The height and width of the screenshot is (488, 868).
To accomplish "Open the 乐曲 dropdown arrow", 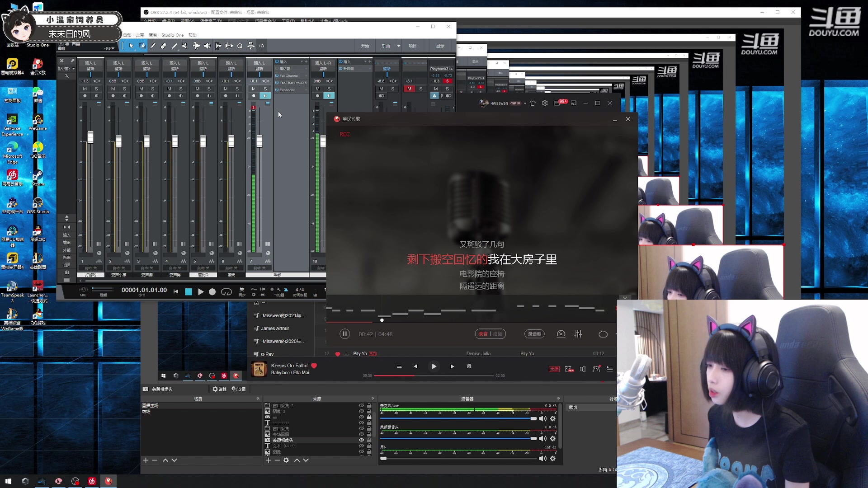I will [398, 46].
